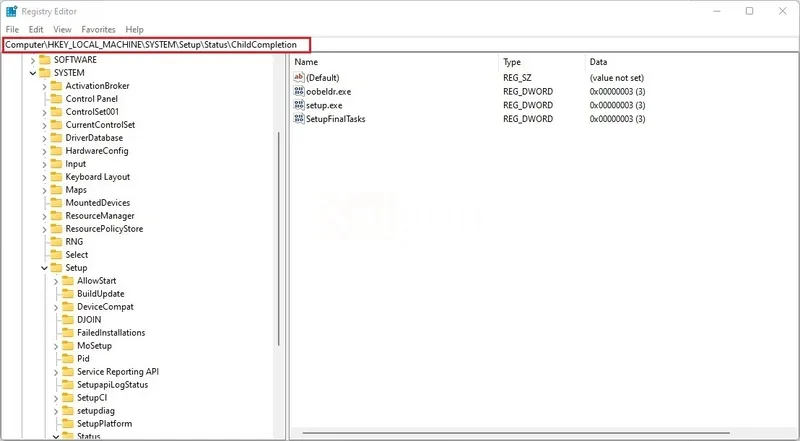
Task: Click the tree pane vertical scrollbar
Action: point(279,239)
